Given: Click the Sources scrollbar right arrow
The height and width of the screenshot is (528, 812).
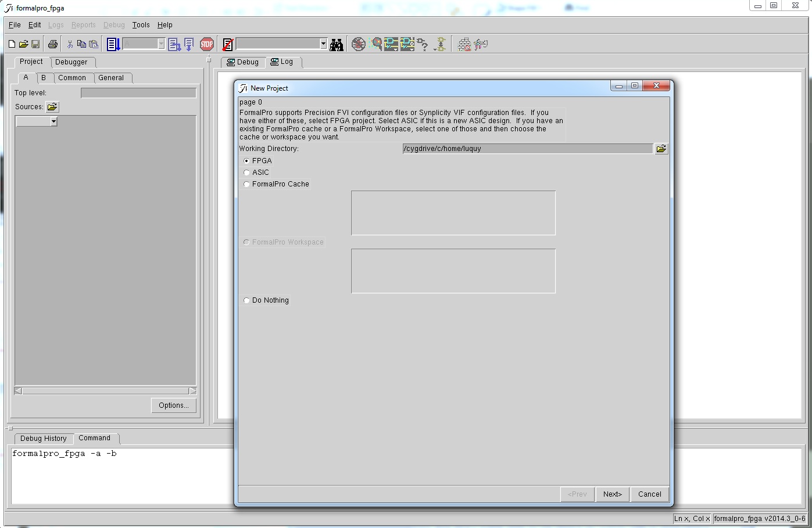Looking at the screenshot, I should tap(193, 391).
